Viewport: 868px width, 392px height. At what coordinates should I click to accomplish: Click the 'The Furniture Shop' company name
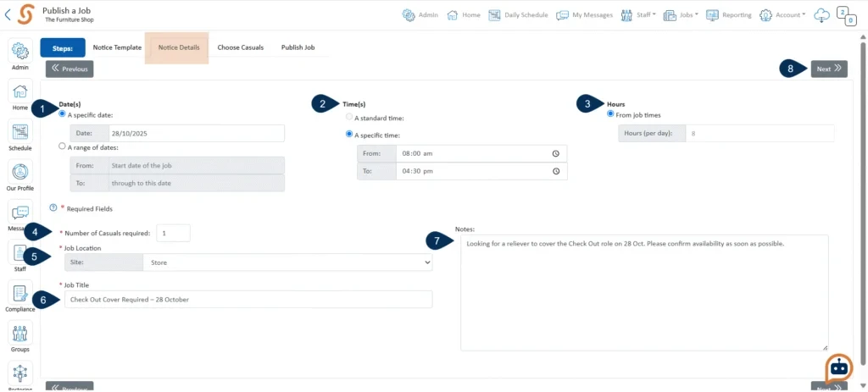tap(70, 20)
